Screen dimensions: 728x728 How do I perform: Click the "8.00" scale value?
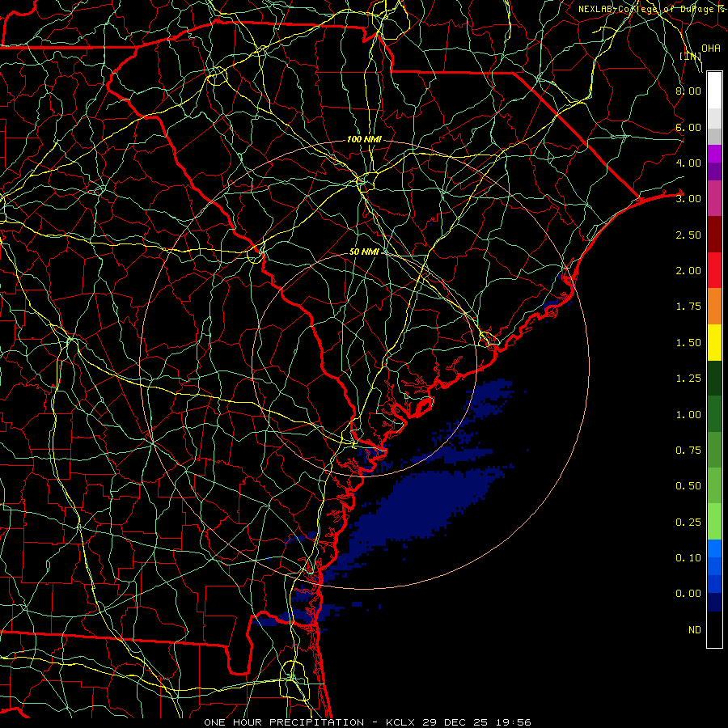coord(688,91)
